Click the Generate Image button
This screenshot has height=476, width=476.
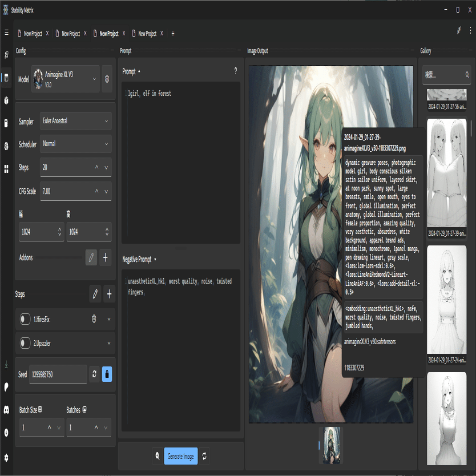[181, 456]
